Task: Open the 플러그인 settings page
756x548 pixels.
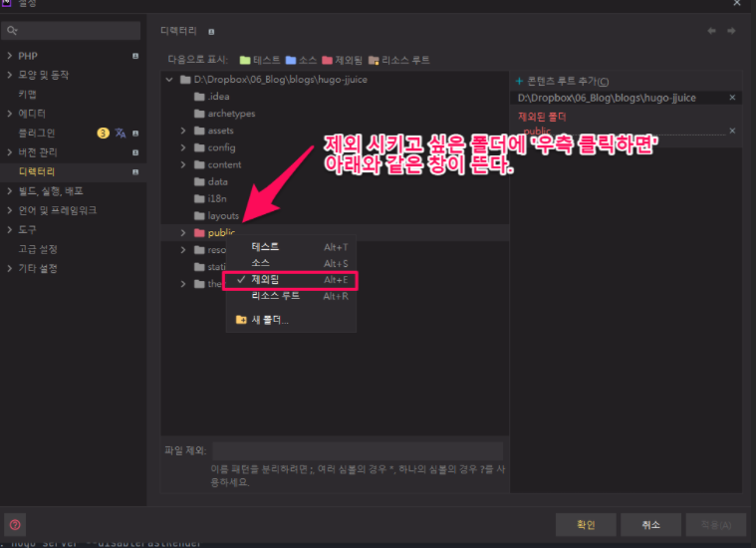Action: [x=37, y=134]
